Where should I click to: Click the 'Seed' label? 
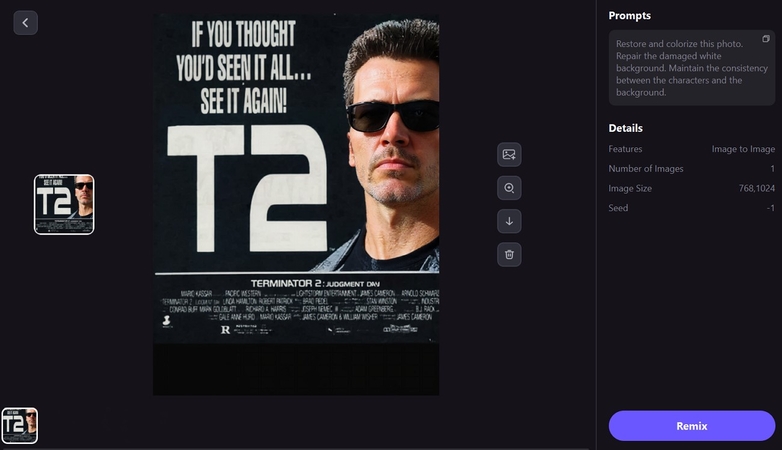pos(618,208)
